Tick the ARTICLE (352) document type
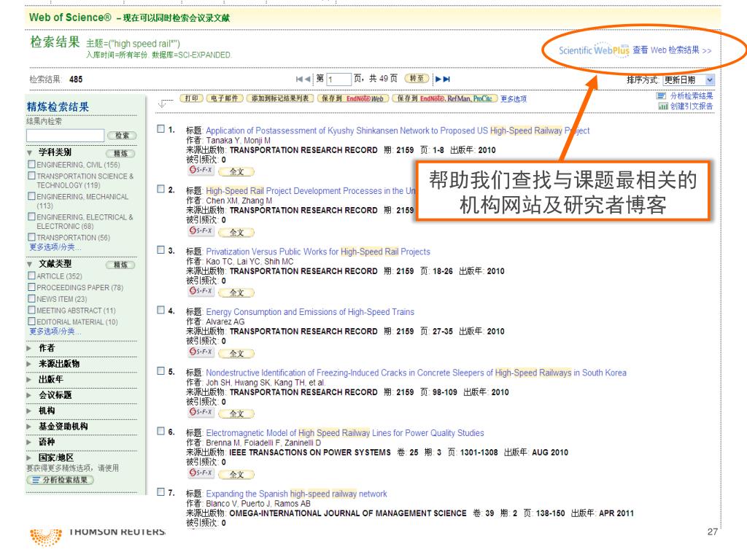This screenshot has width=747, height=560. pyautogui.click(x=31, y=276)
